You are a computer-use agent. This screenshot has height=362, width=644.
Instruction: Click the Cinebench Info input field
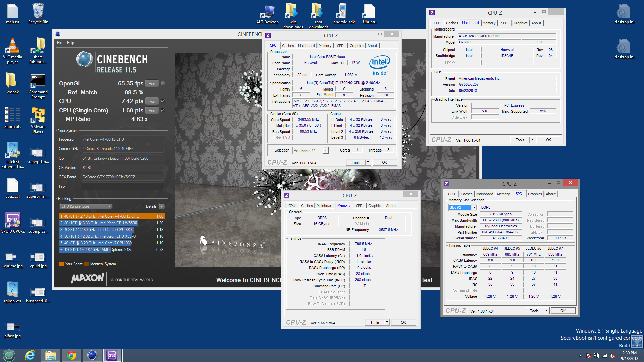click(122, 186)
